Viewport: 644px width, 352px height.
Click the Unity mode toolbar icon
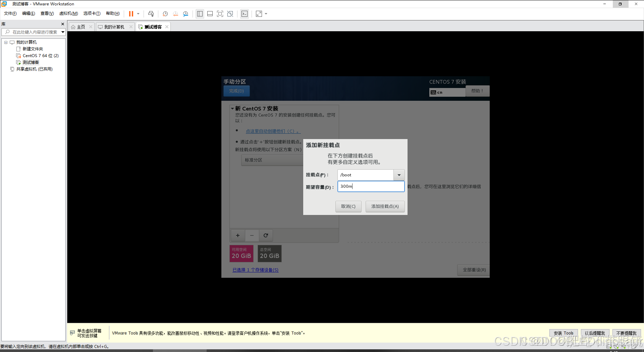click(230, 14)
